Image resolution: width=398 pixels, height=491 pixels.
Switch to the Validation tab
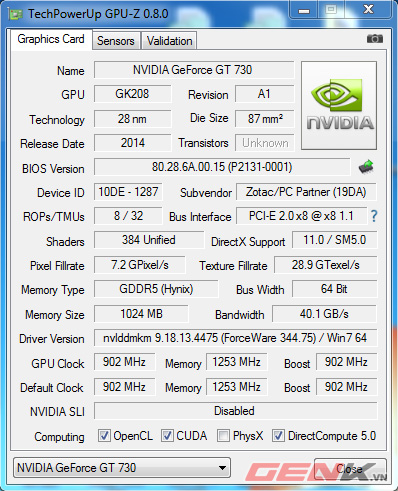(169, 41)
